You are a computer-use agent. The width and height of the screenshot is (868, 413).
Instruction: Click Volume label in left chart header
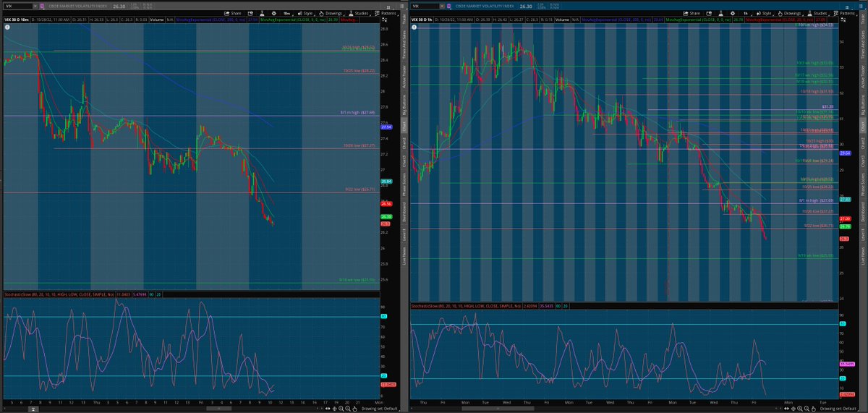click(x=157, y=20)
